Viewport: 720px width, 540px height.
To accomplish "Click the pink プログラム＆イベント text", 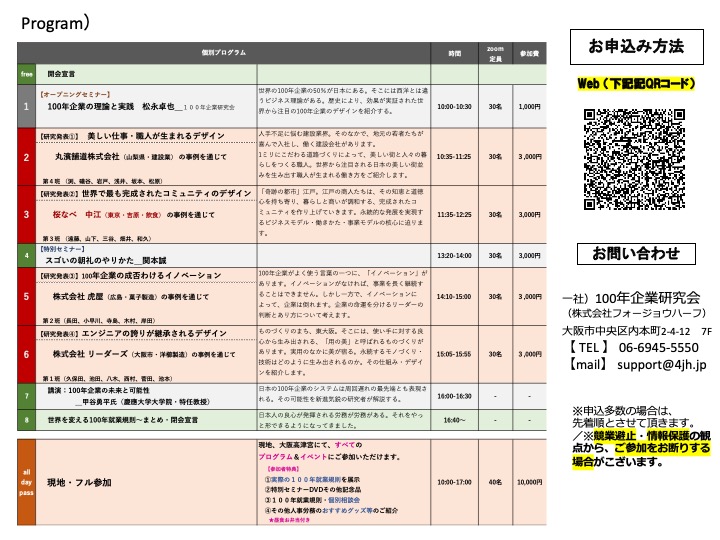I will [x=292, y=457].
